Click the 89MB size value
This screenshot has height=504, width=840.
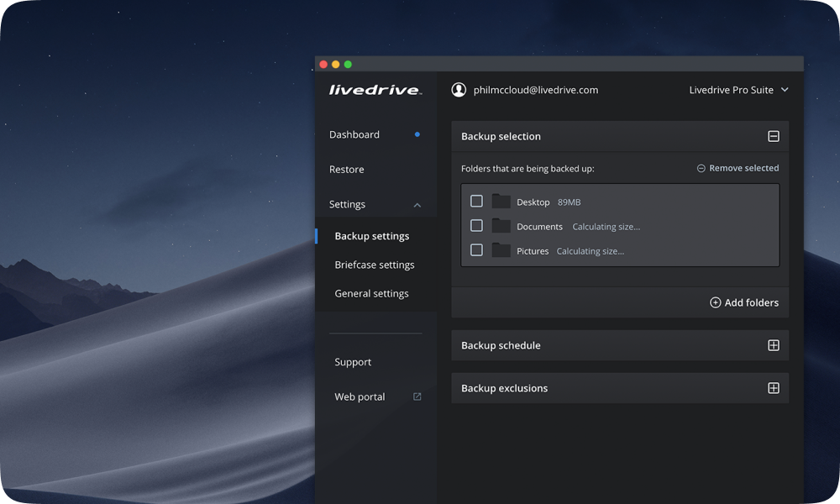(569, 202)
